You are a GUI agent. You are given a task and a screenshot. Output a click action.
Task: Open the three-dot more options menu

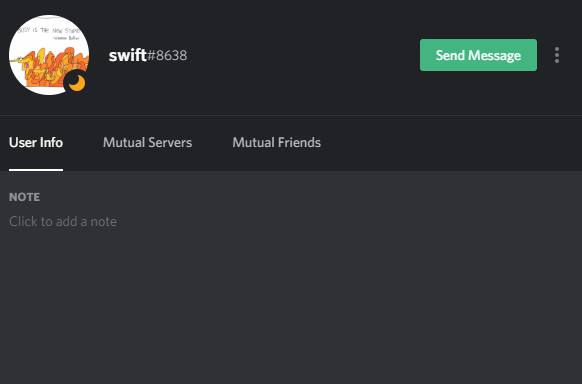(x=557, y=55)
